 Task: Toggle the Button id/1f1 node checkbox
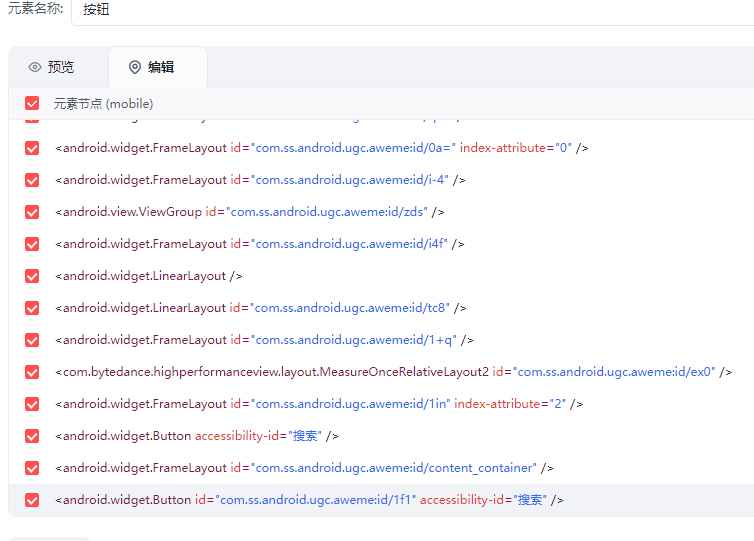pos(32,500)
